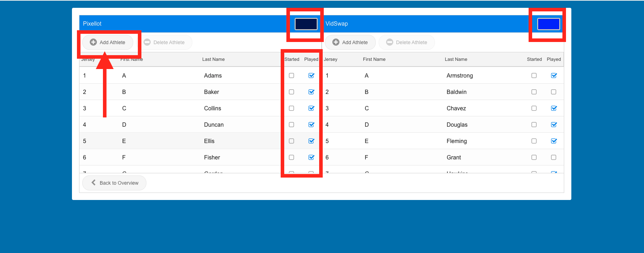Toggle Started checkbox for Duncan
644x253 pixels.
291,125
